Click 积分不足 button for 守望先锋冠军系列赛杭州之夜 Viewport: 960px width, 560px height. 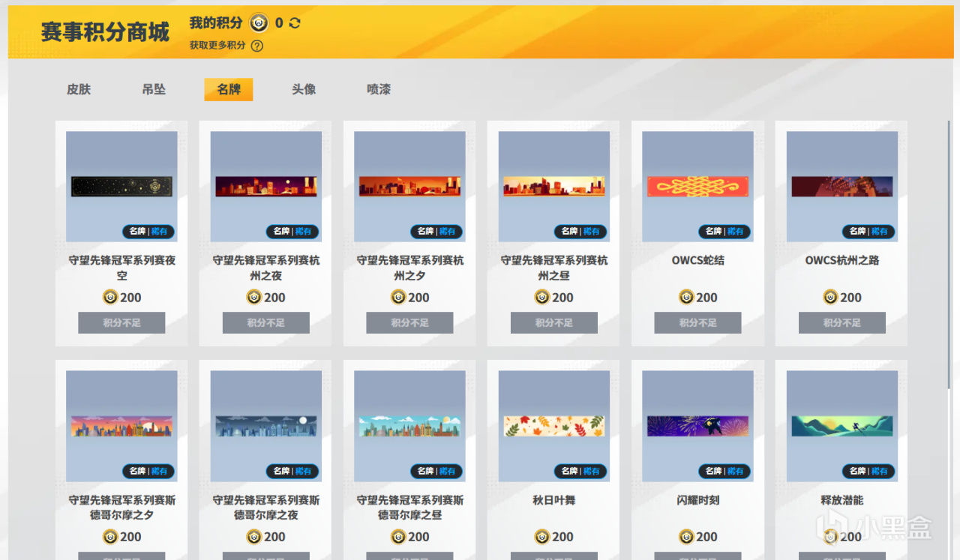[266, 323]
